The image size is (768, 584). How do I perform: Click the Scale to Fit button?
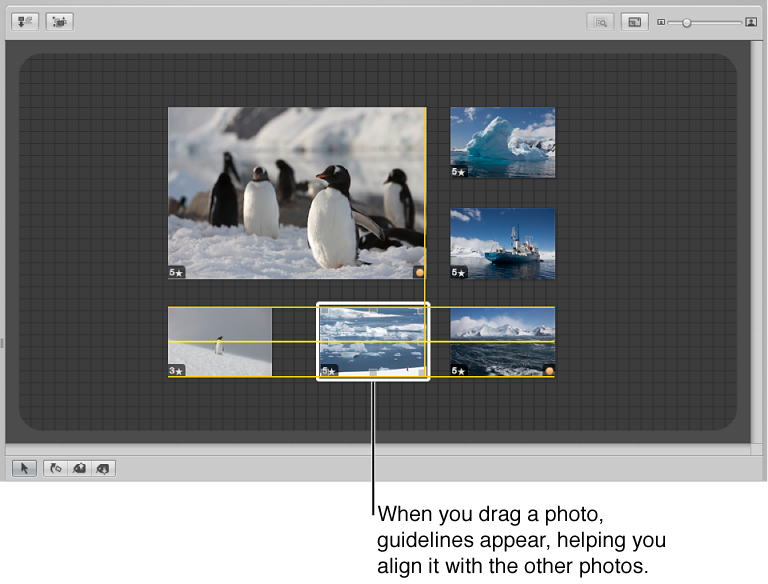[x=634, y=22]
